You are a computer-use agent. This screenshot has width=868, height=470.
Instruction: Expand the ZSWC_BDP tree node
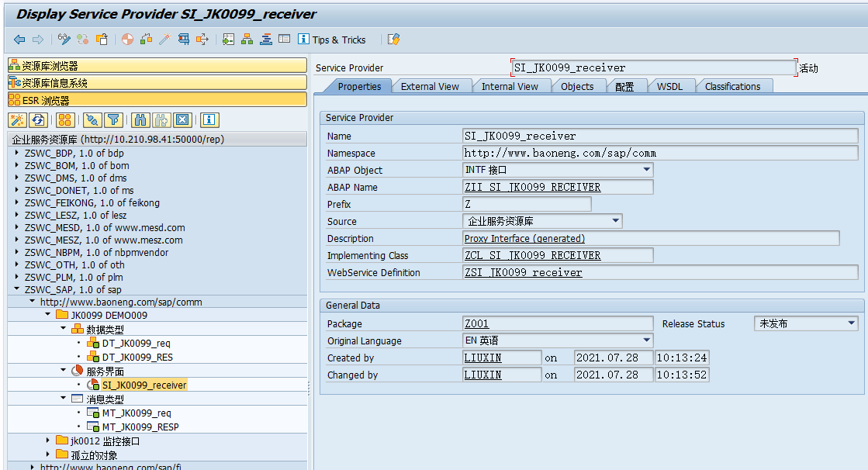point(16,152)
